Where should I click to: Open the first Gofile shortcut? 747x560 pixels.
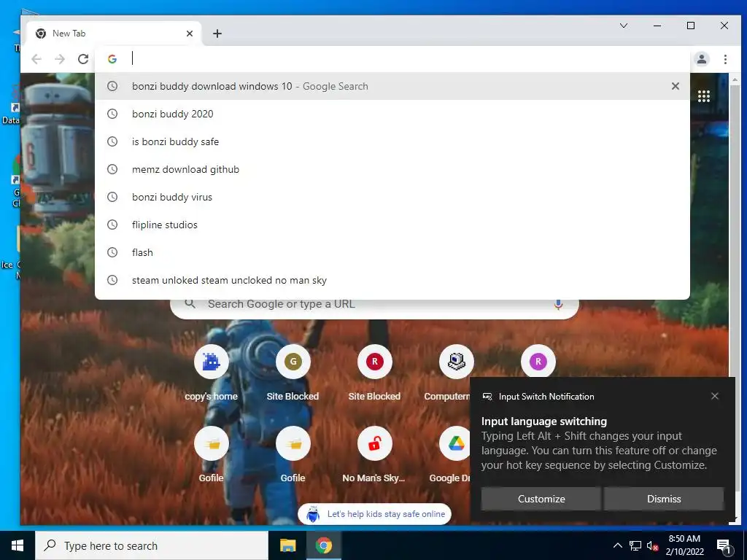(211, 455)
